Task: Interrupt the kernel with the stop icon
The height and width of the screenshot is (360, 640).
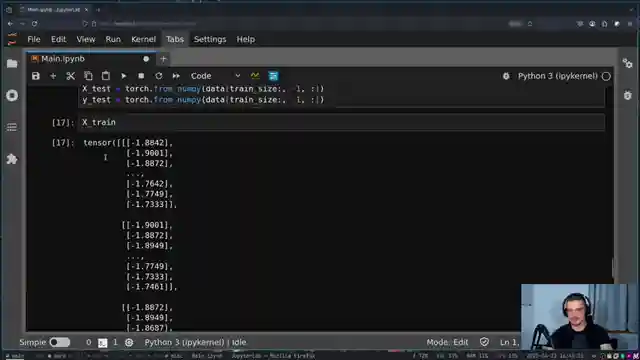Action: coord(141,76)
